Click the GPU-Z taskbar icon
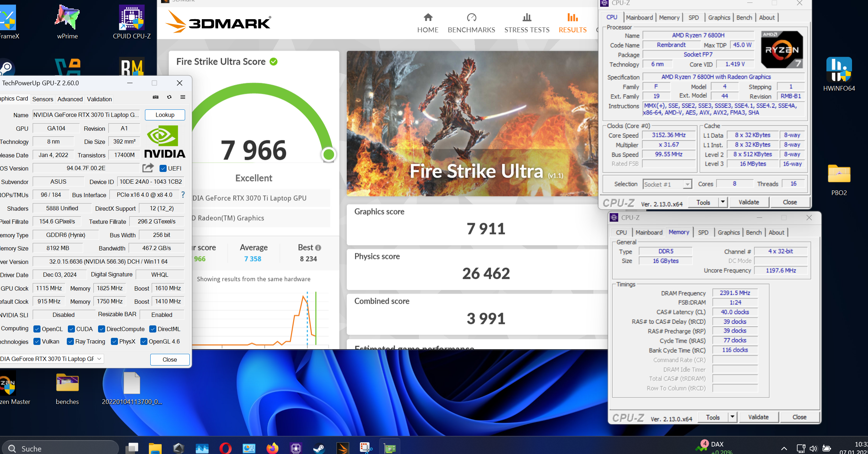The image size is (868, 454). (390, 448)
